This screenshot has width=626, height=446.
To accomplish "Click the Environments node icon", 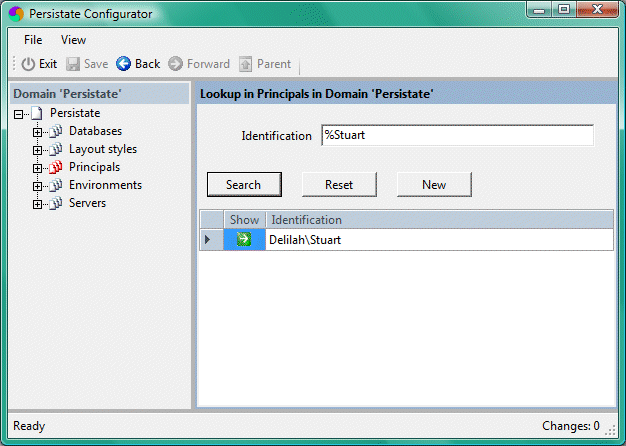I will click(x=56, y=186).
